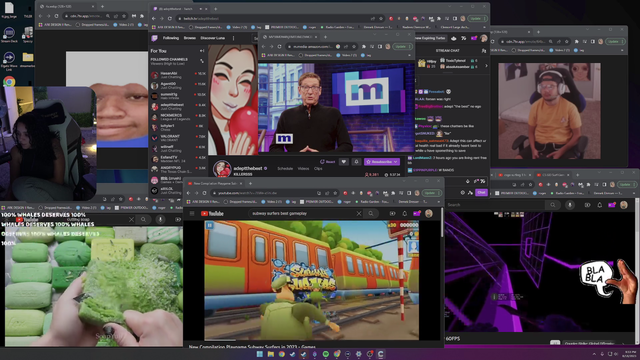Toggle the notification bell for adeptthebest
Viewport: 640px width, 360px height.
(356, 162)
